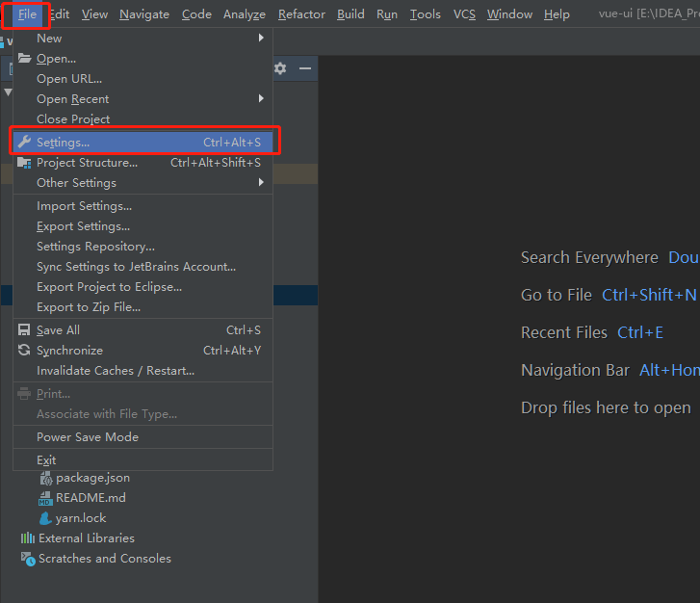
Task: Toggle Power Save Mode
Action: [143, 437]
